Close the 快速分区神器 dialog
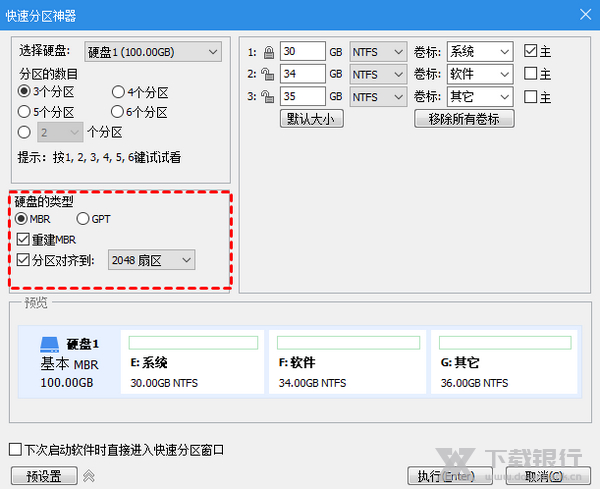Image resolution: width=600 pixels, height=489 pixels. click(x=585, y=15)
